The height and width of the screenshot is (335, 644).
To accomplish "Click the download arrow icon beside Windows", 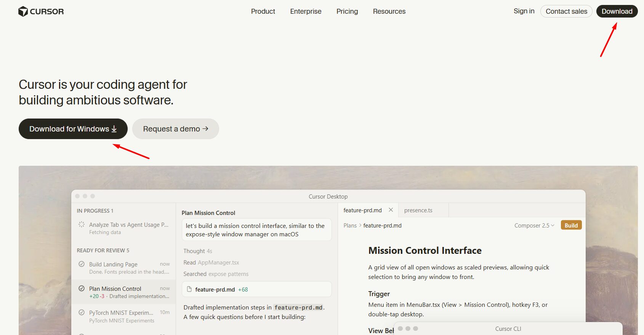I will pos(114,129).
